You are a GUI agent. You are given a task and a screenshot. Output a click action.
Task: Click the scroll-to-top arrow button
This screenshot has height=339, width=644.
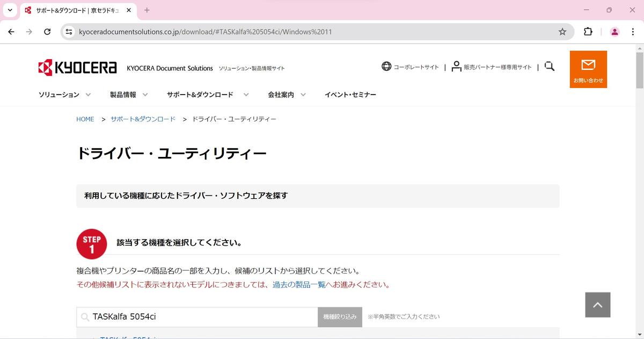[597, 305]
